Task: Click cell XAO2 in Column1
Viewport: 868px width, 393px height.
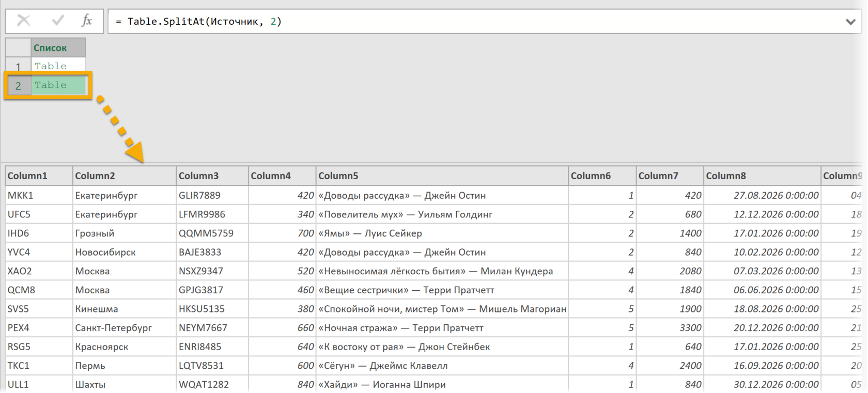Action: pos(39,271)
